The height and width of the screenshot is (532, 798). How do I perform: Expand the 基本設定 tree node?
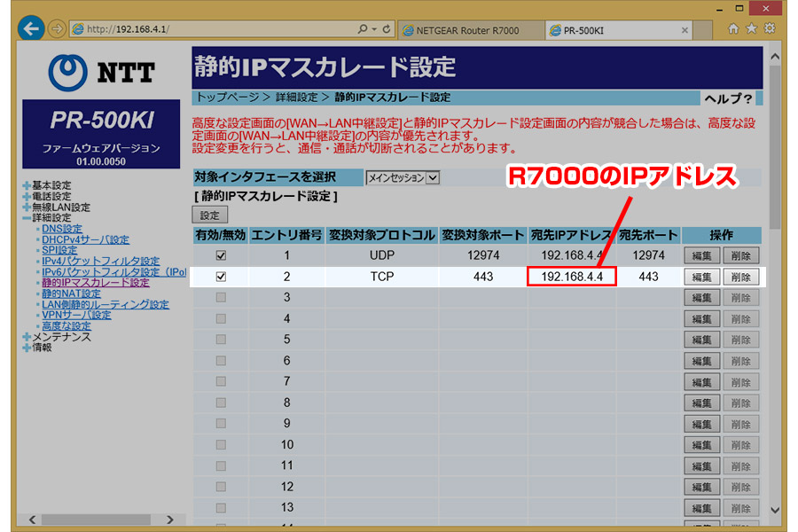[x=27, y=185]
